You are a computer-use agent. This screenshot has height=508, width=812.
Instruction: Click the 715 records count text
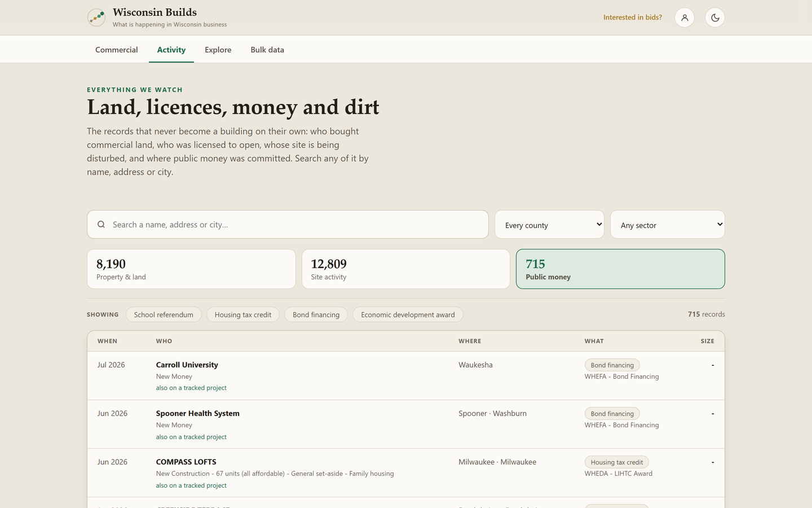(706, 314)
